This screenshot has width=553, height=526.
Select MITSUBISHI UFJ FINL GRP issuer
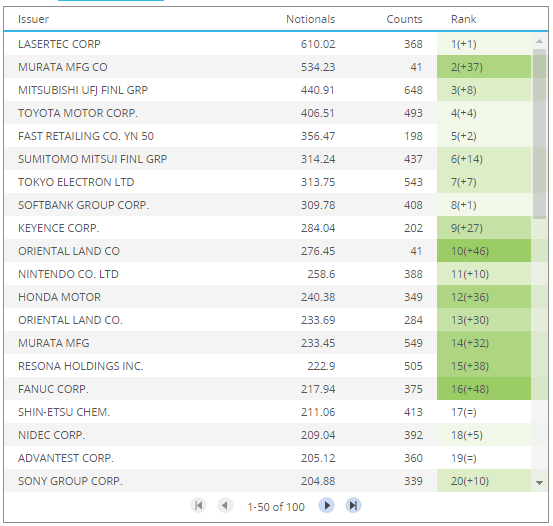(x=83, y=90)
